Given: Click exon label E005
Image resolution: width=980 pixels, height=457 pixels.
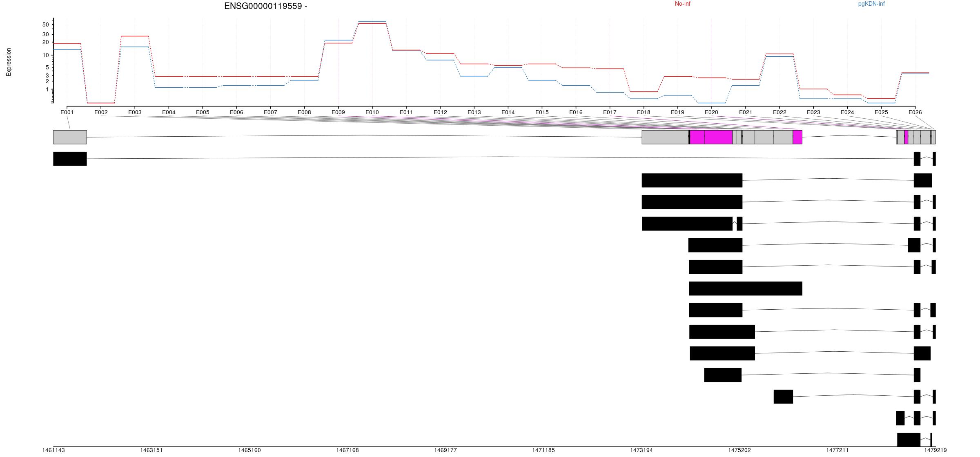Looking at the screenshot, I should click(203, 112).
